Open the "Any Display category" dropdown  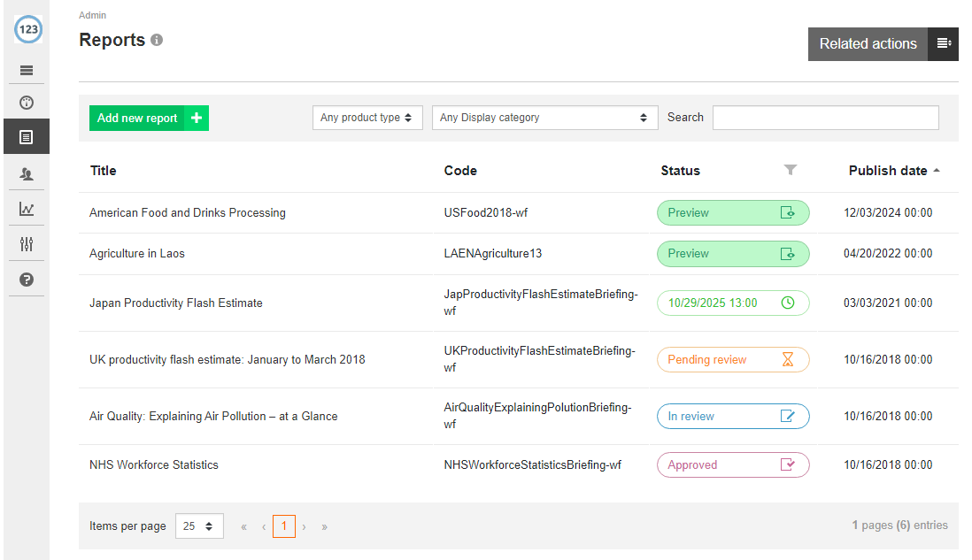point(544,117)
